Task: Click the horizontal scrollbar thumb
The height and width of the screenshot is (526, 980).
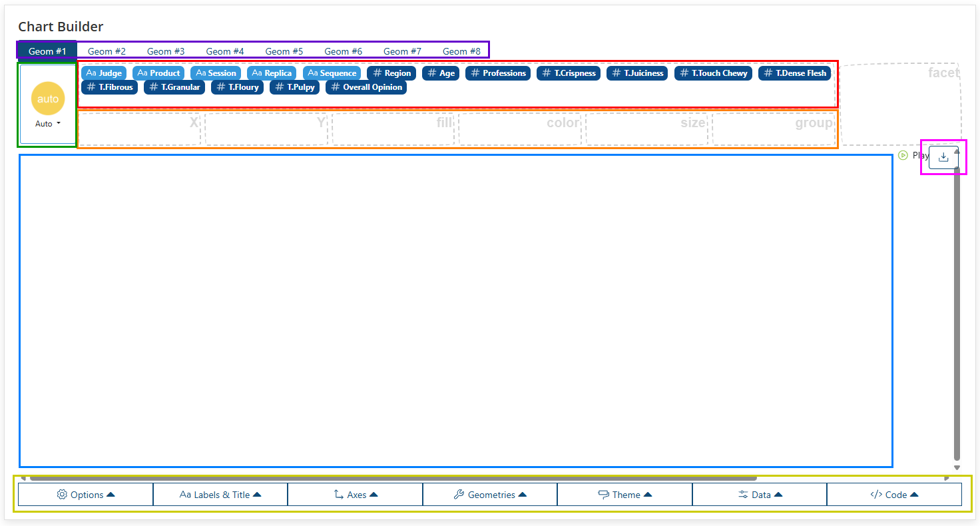Action: click(393, 477)
